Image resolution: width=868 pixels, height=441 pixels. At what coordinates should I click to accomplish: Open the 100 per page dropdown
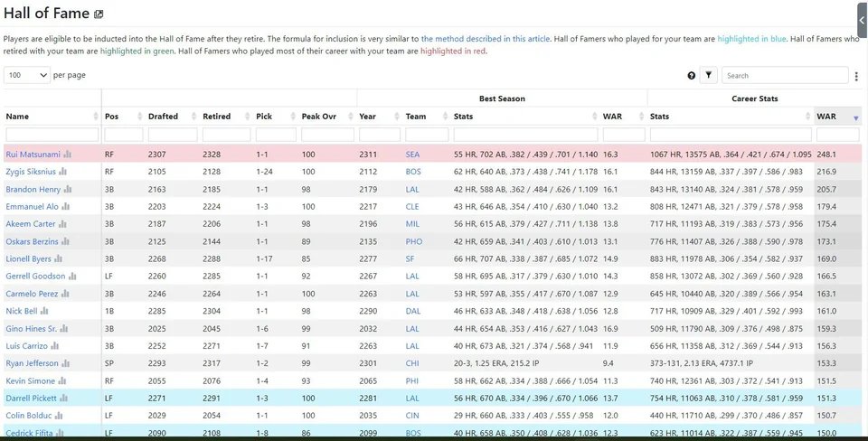27,75
